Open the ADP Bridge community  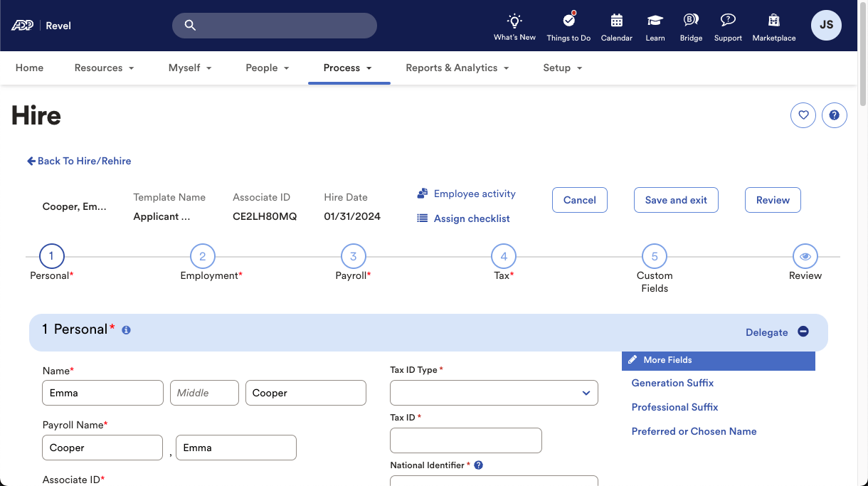click(690, 26)
